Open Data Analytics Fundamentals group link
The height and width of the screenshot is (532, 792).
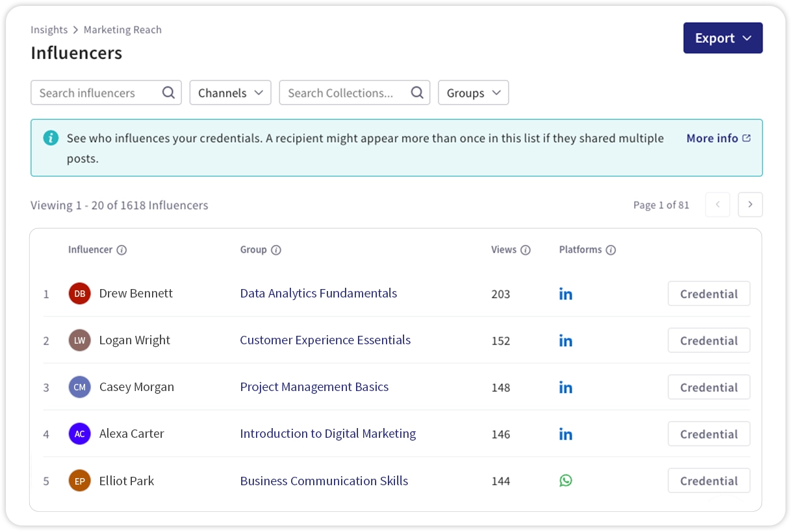click(318, 294)
